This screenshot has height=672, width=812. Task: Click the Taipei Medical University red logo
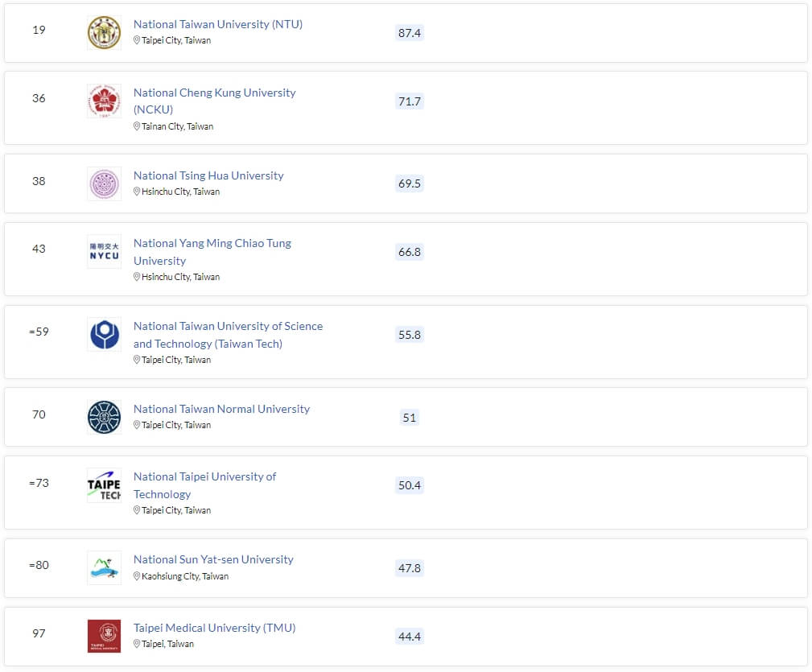(x=104, y=636)
